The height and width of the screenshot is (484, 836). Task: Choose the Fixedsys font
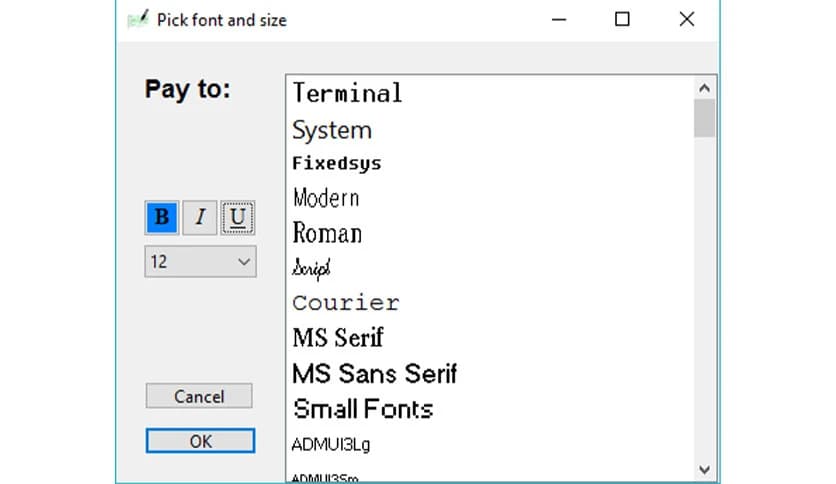click(336, 163)
